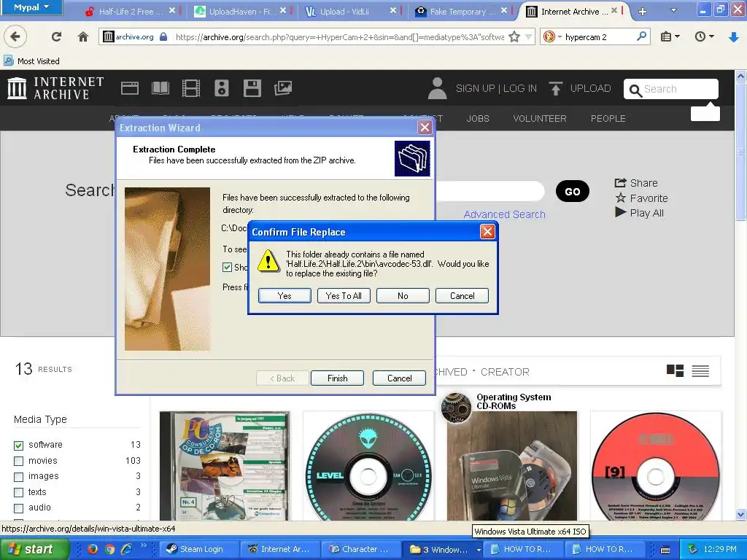The height and width of the screenshot is (560, 747).
Task: Open the Mypal application menu
Action: pos(31,7)
